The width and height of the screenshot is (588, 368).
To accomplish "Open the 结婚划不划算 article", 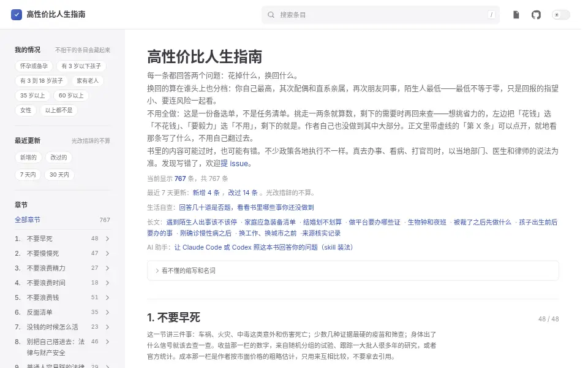I will (x=323, y=222).
